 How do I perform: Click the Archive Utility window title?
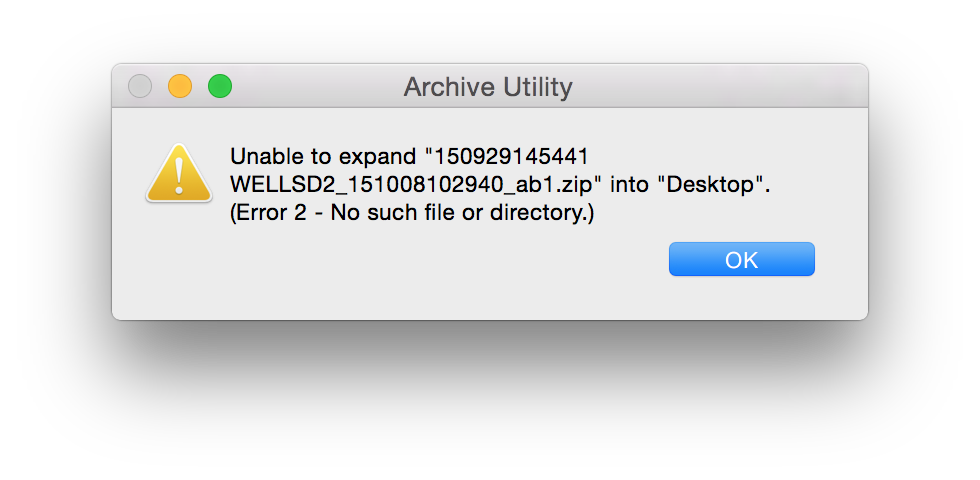[488, 87]
